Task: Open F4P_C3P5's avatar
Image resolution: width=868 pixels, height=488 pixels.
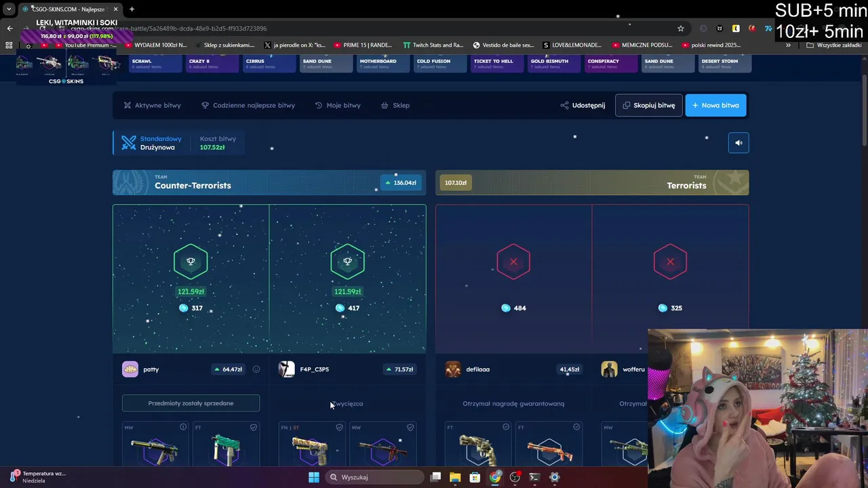Action: coord(287,369)
